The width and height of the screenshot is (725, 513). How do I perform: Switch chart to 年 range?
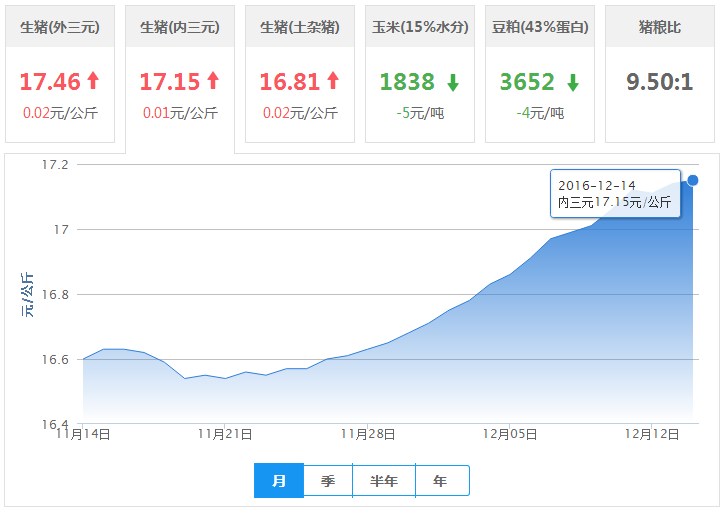pyautogui.click(x=441, y=481)
